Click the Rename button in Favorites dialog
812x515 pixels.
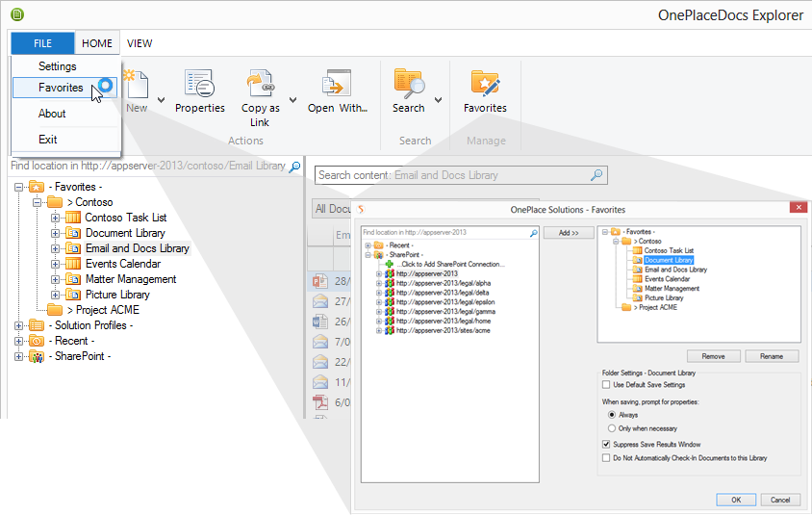(772, 356)
